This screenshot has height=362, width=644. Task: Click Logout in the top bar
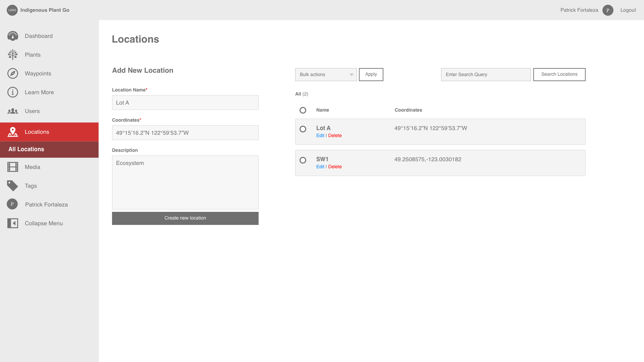tap(628, 10)
